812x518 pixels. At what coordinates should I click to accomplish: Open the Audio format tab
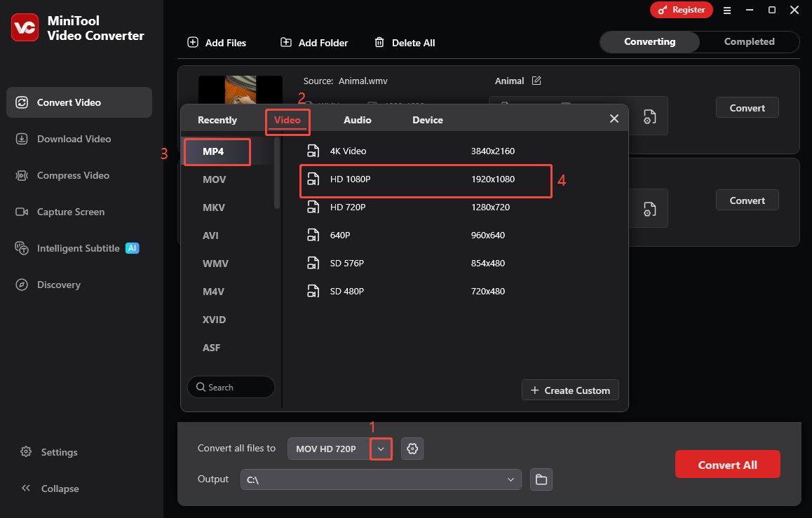[357, 120]
